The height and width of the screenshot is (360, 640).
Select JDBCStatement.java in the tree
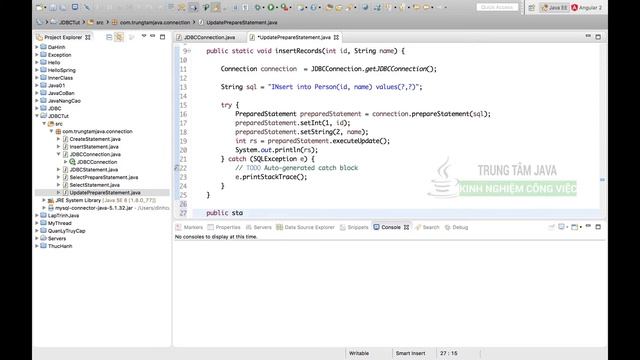[93, 169]
